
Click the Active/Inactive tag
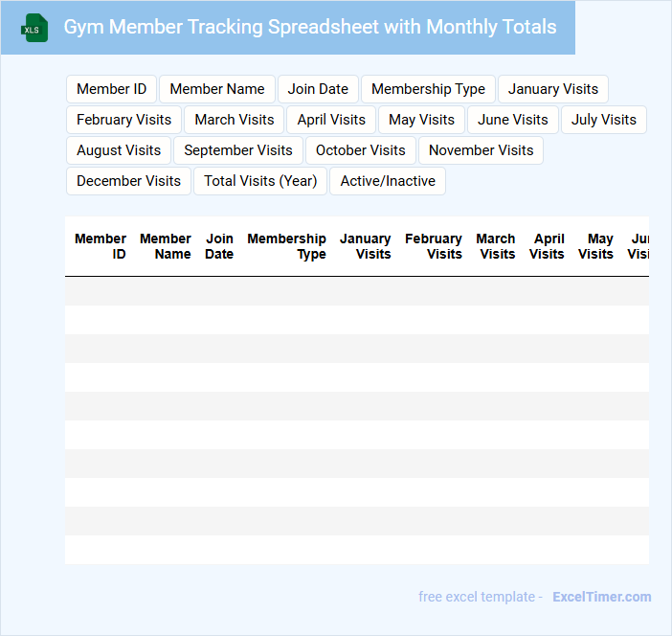[x=388, y=181]
